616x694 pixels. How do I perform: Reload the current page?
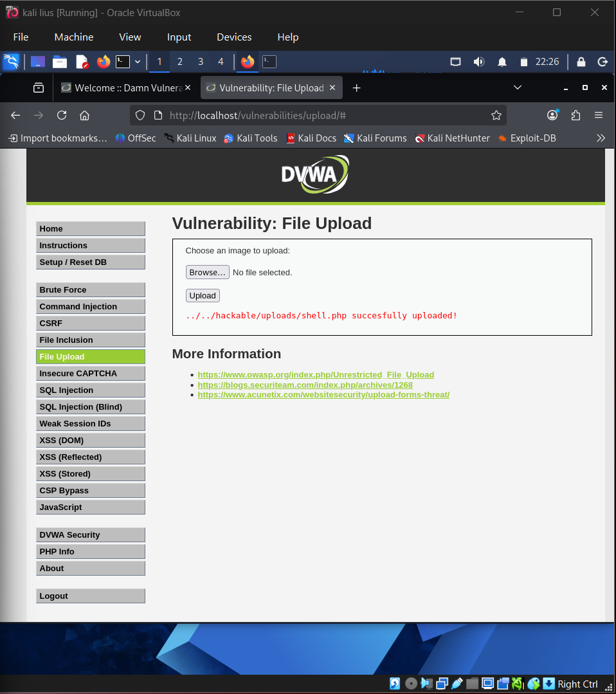(62, 116)
